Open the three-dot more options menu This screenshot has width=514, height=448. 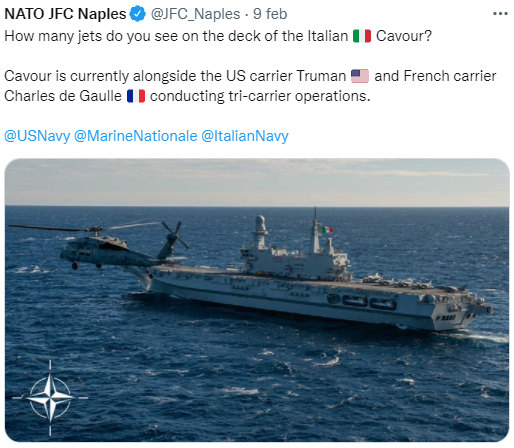(x=500, y=14)
